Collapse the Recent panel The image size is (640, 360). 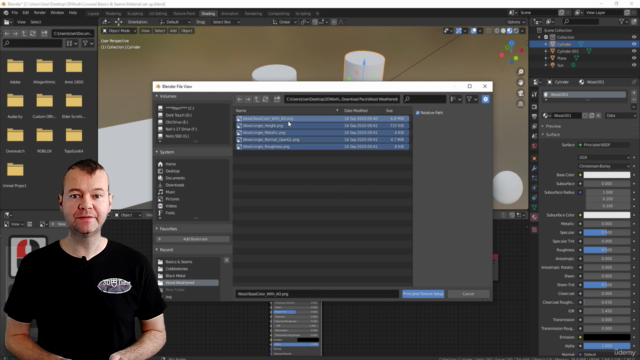[x=157, y=250]
